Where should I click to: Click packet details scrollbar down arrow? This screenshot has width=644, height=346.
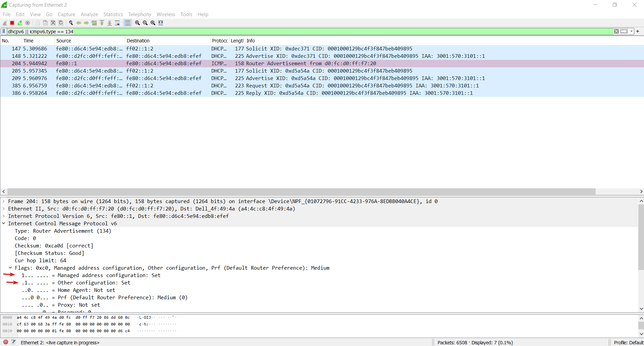coord(641,309)
